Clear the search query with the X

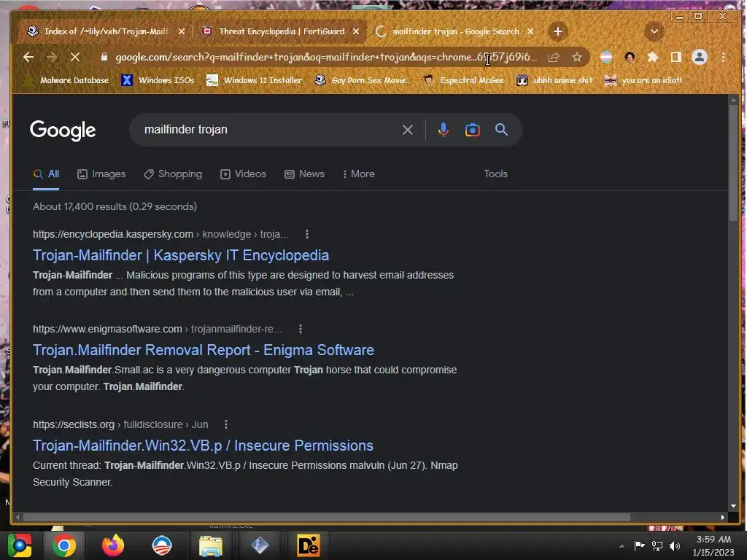(x=407, y=130)
